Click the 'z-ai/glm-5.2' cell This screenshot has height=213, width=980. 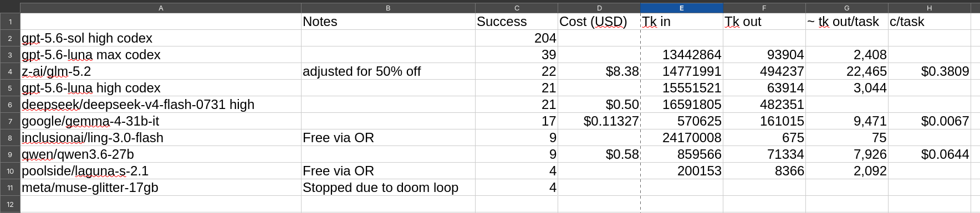pyautogui.click(x=161, y=71)
